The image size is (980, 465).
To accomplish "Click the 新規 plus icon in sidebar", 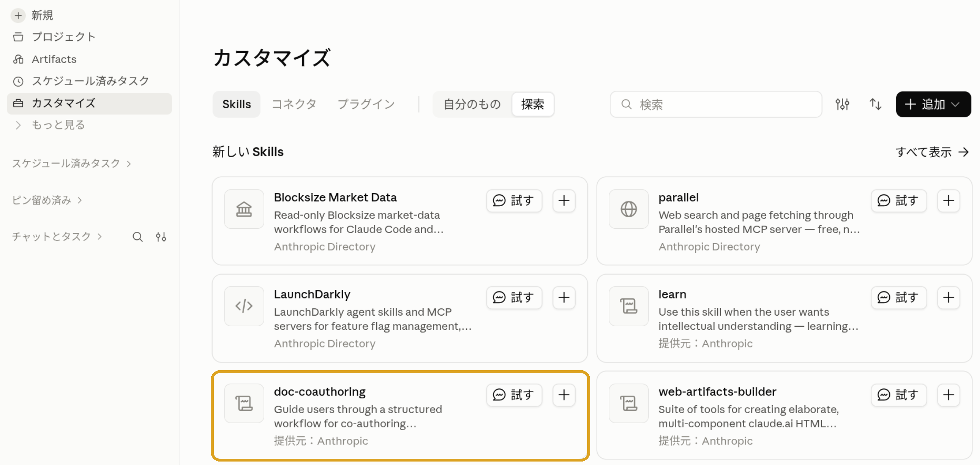I will pos(18,15).
